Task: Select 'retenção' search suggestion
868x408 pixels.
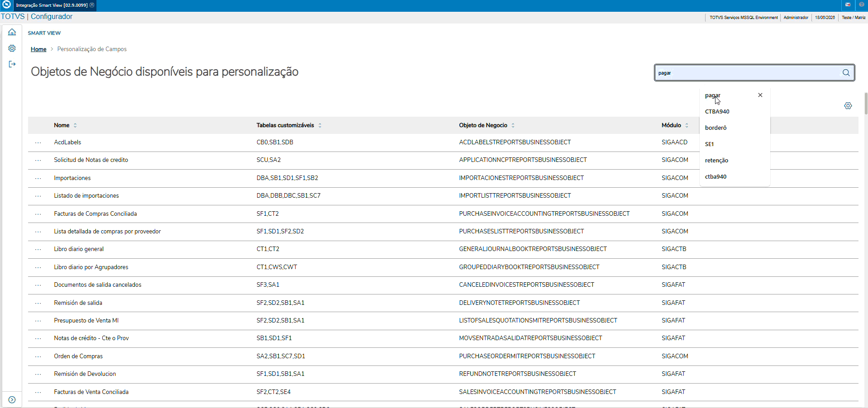Action: click(717, 161)
